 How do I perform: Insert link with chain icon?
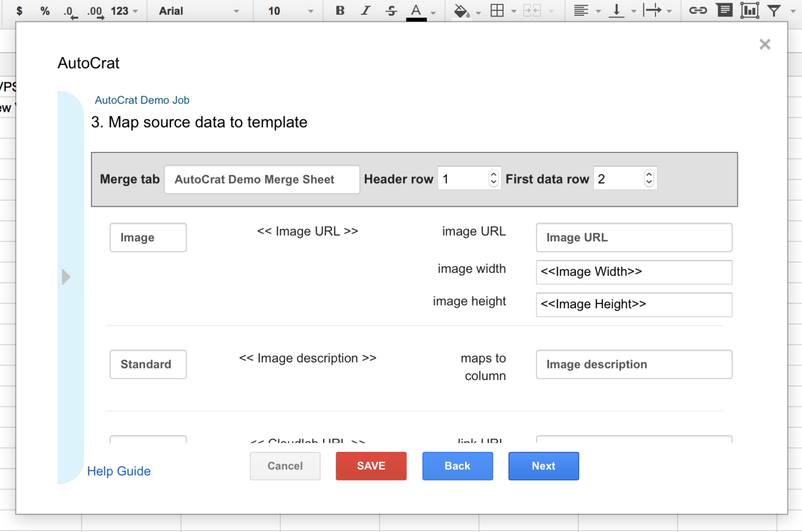click(x=698, y=10)
